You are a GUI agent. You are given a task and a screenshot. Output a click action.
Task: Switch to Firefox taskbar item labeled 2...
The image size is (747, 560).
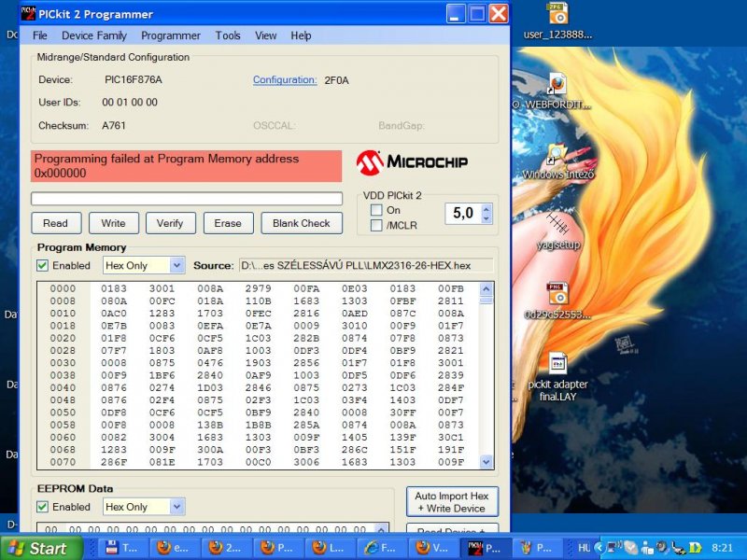tap(225, 548)
